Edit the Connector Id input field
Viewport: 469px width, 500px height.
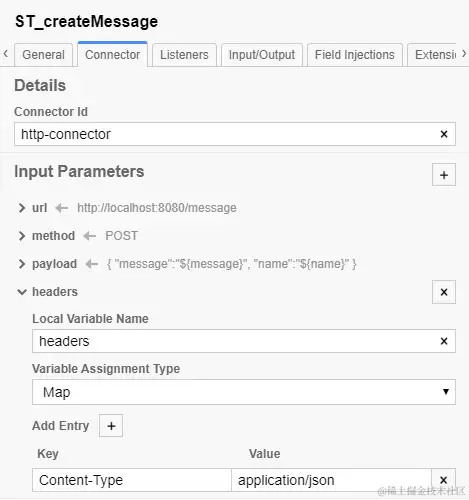pyautogui.click(x=227, y=134)
